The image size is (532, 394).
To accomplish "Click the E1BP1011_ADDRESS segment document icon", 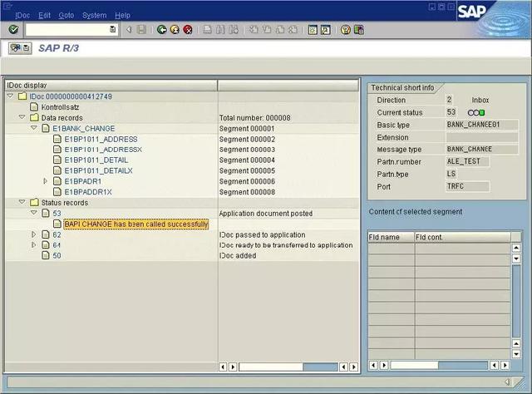I will pyautogui.click(x=57, y=139).
